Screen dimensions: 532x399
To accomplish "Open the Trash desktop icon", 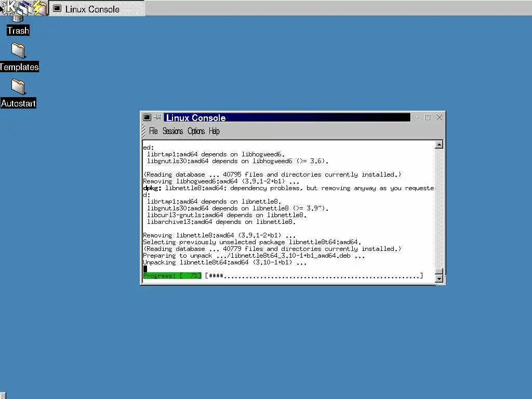I will (x=18, y=26).
